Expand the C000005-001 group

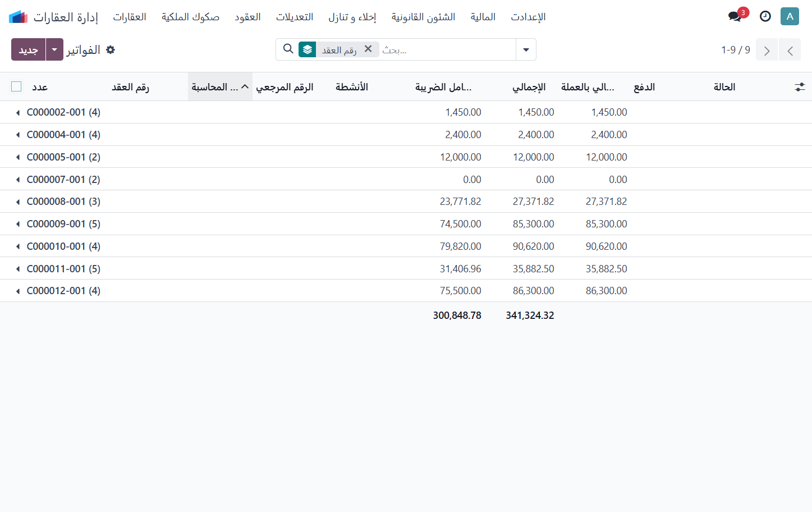[406, 157]
